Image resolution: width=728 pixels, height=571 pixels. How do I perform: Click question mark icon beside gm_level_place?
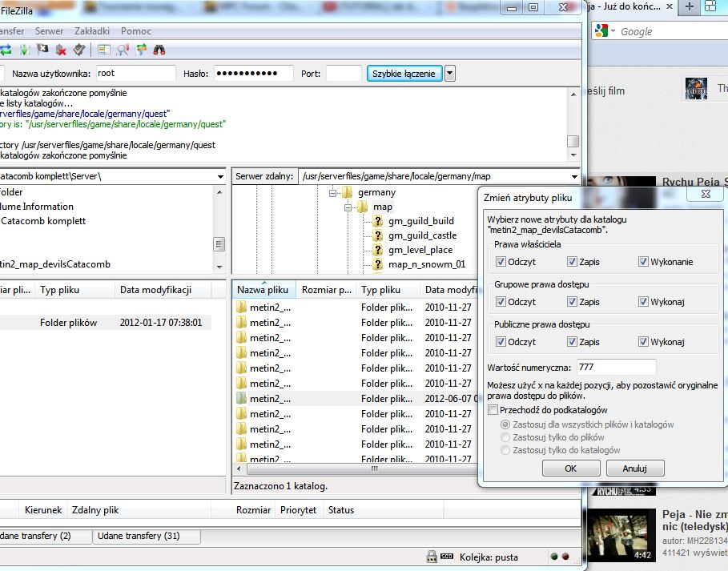click(378, 250)
